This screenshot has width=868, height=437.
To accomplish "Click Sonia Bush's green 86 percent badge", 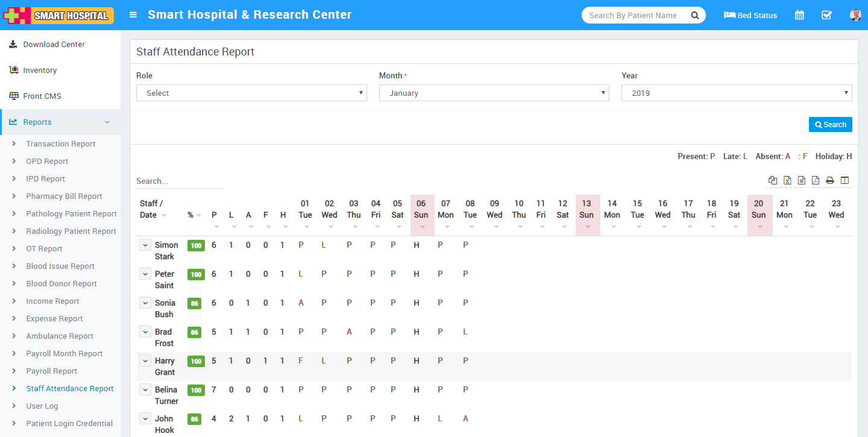I will [x=195, y=303].
